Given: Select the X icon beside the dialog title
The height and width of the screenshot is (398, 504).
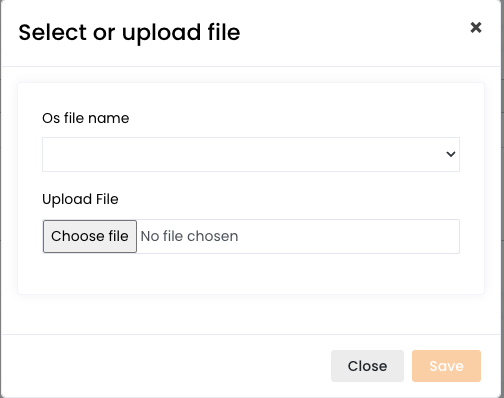Looking at the screenshot, I should tap(476, 27).
